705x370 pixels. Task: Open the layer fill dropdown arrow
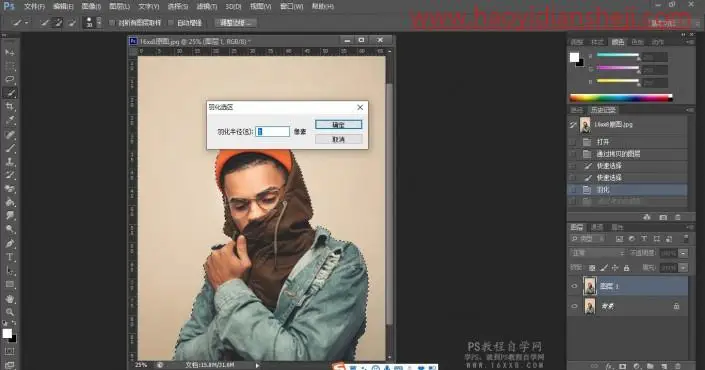683,268
